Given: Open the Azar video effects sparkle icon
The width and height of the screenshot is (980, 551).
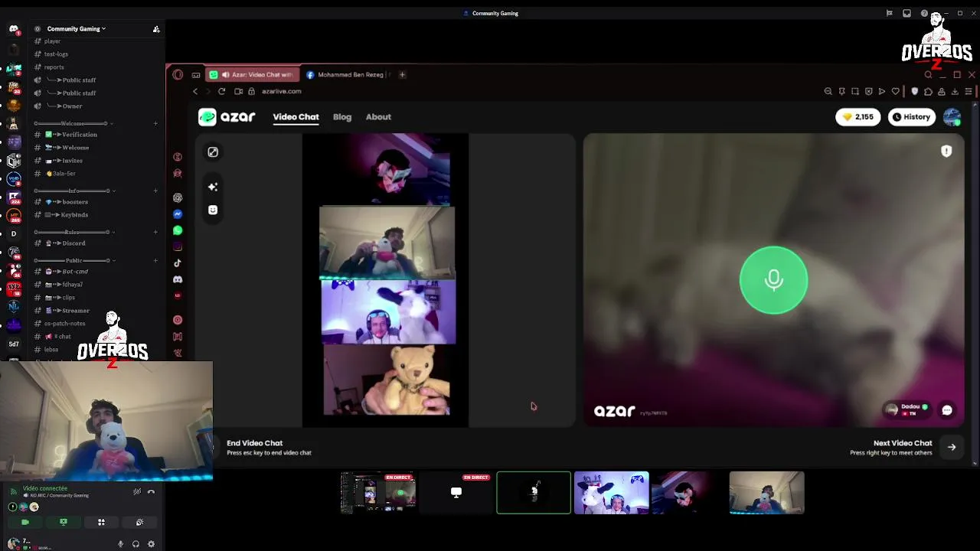Looking at the screenshot, I should [213, 187].
